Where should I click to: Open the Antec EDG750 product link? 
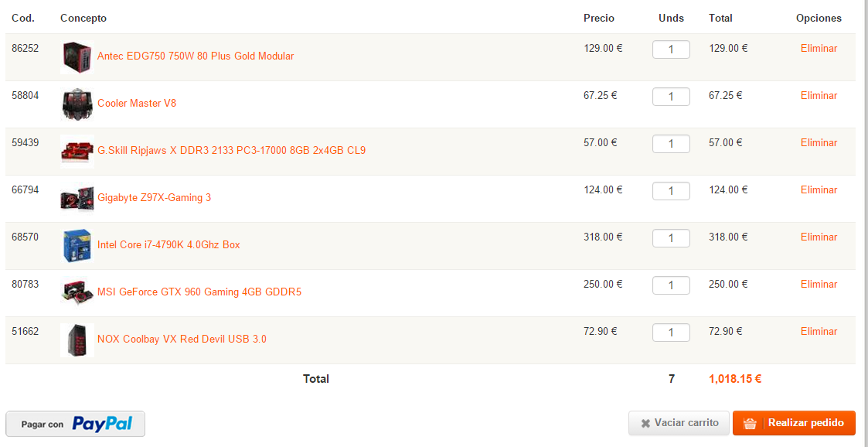196,56
